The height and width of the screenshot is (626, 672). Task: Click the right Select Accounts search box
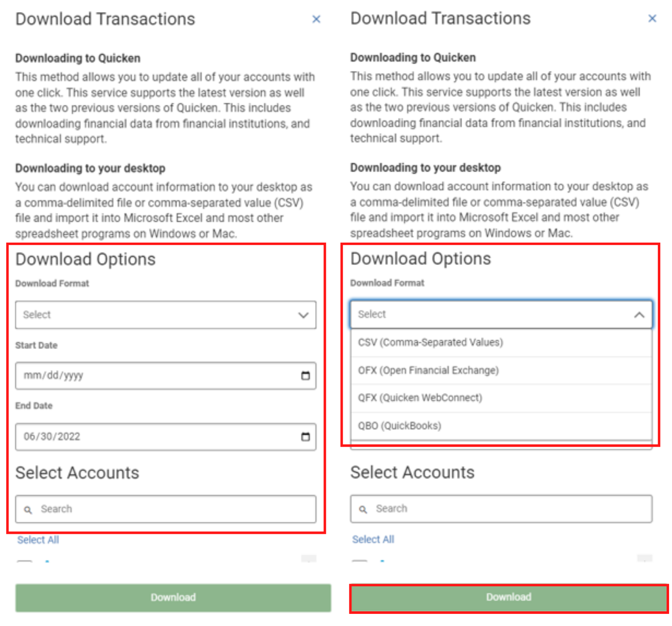(x=511, y=509)
